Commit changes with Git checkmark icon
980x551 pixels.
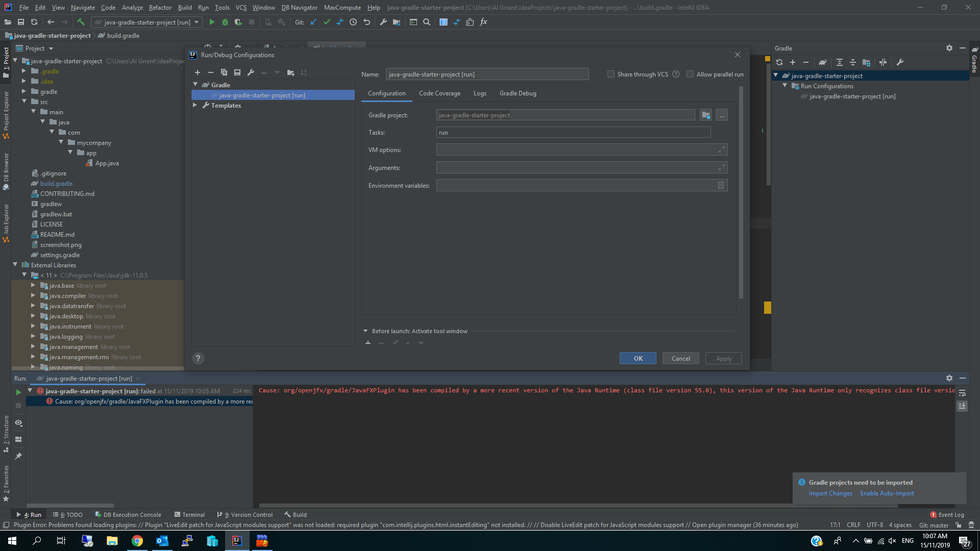327,22
